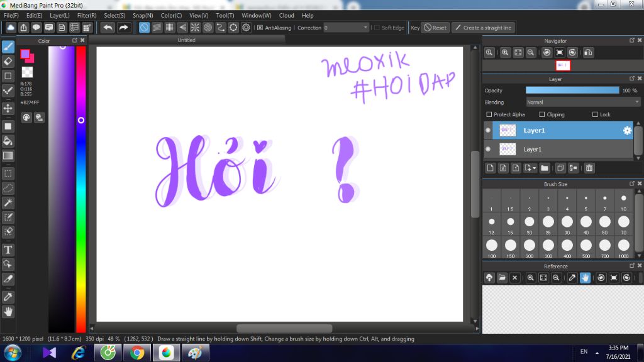Open Google Chrome from the taskbar
Screen dimensions: 644x362
pos(137,353)
